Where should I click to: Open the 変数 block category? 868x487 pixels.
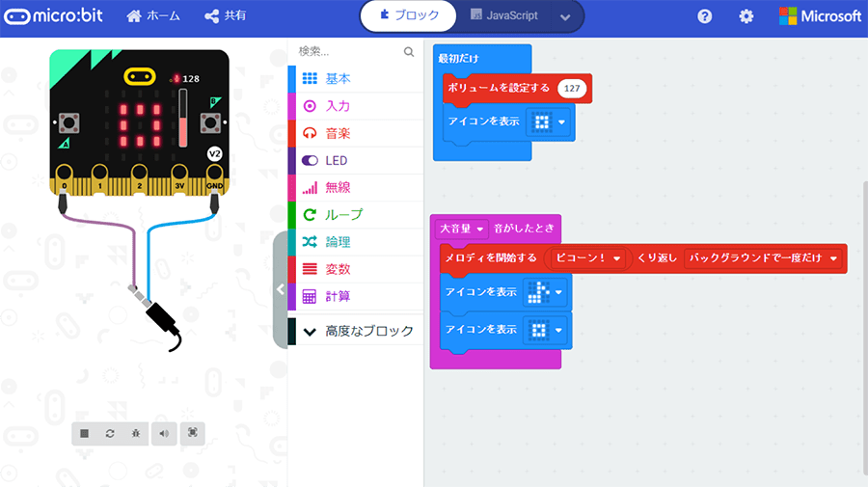(x=355, y=269)
